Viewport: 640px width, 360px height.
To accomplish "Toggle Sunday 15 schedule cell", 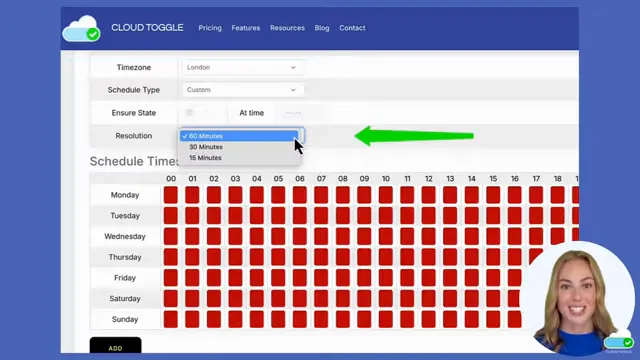I will pyautogui.click(x=493, y=319).
